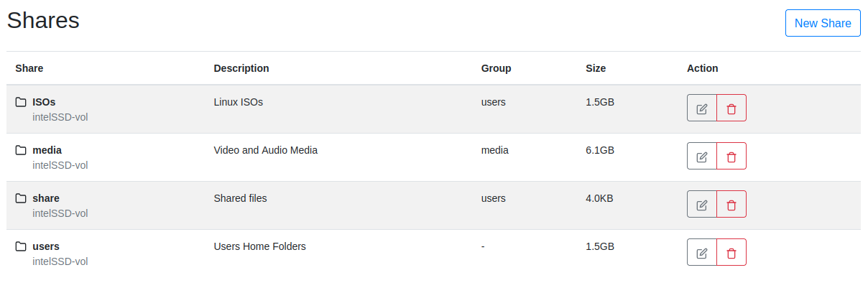Image resolution: width=868 pixels, height=288 pixels.
Task: Select the folder icon next to media
Action: 22,150
